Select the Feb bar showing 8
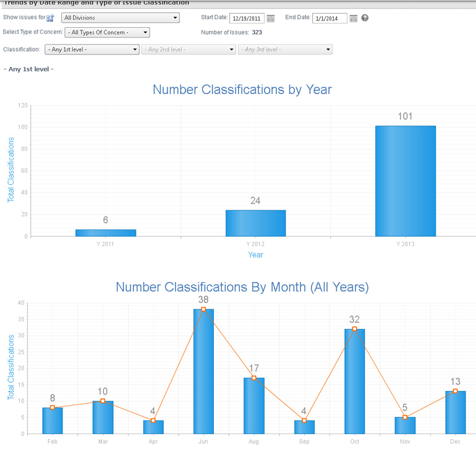This screenshot has width=476, height=449. coord(53,421)
